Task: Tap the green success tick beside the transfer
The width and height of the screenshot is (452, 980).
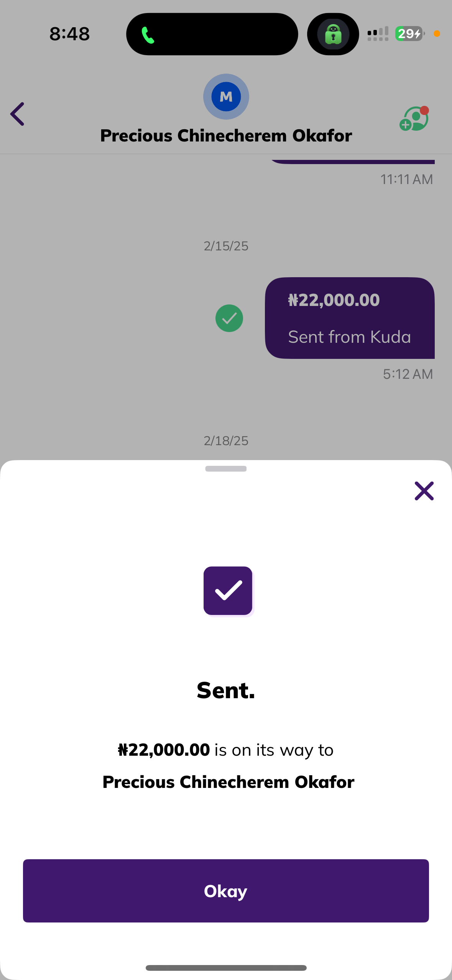Action: 229,318
